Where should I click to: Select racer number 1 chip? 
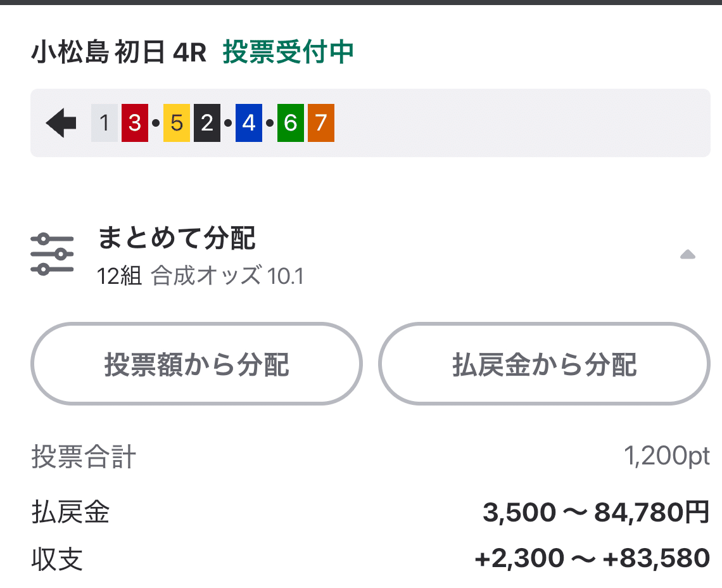[x=103, y=124]
